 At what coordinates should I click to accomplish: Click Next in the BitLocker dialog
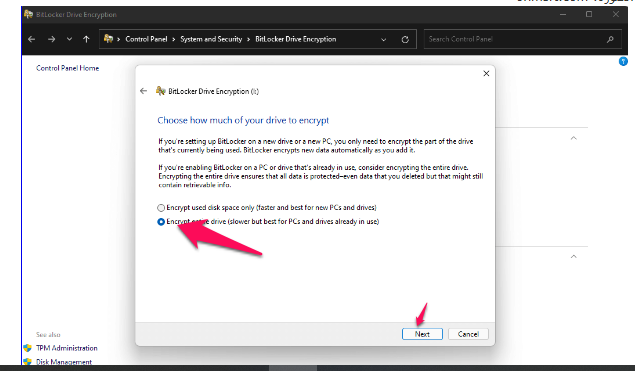[422, 334]
